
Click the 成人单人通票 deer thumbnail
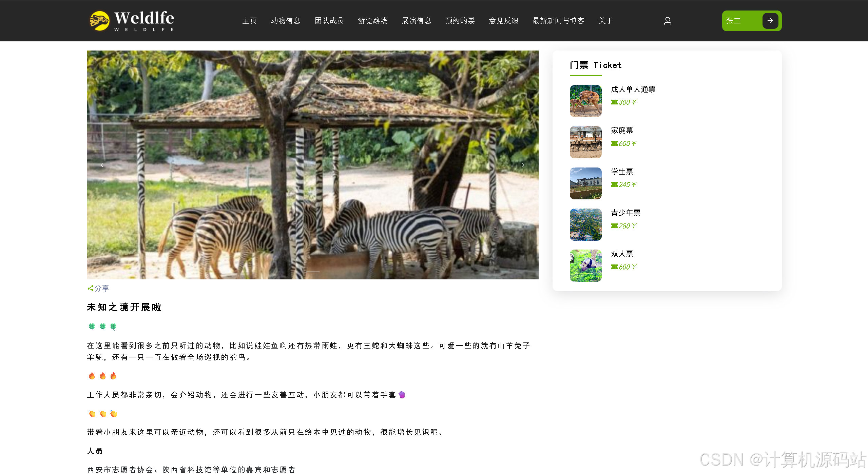point(585,101)
